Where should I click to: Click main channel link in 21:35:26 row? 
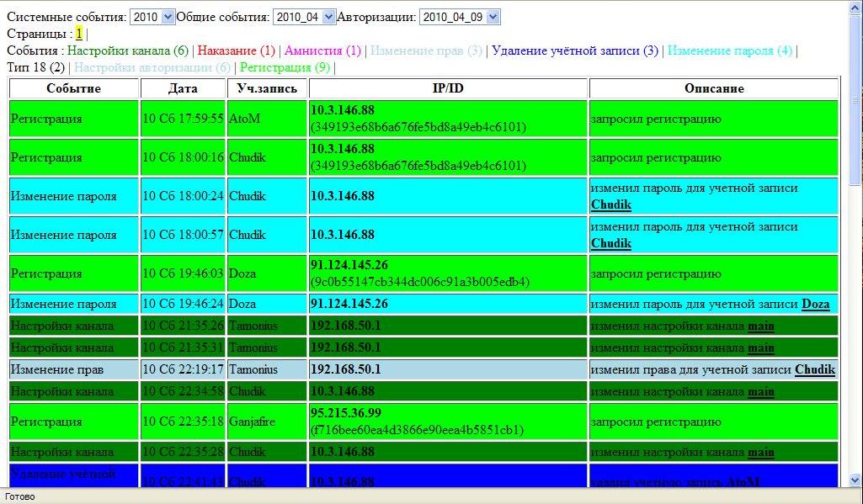tap(760, 326)
